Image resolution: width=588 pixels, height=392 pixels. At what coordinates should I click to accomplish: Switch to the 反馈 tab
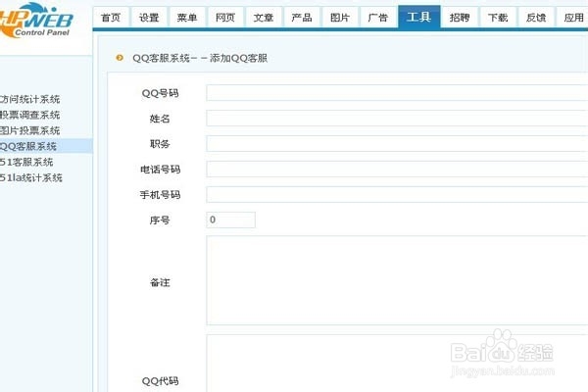pyautogui.click(x=537, y=18)
